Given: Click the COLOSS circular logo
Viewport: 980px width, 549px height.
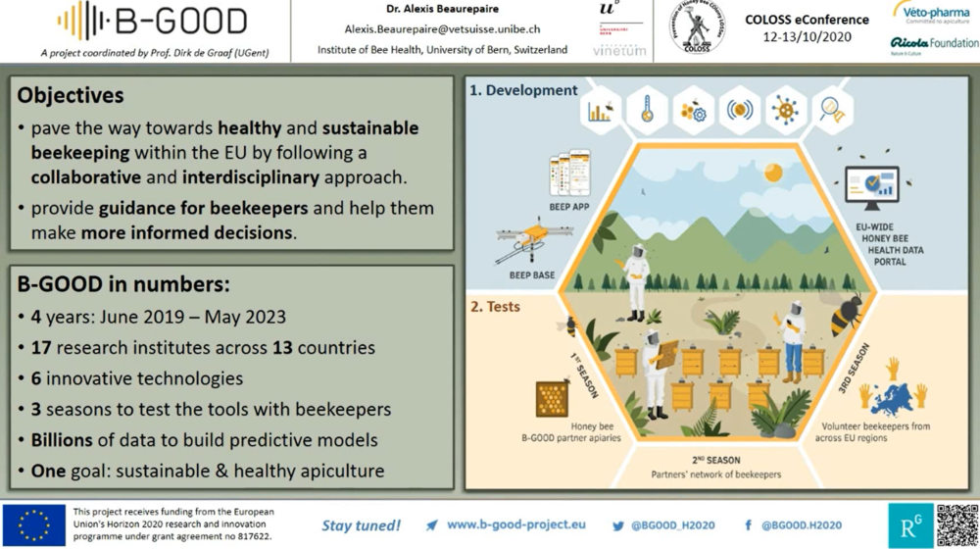Looking at the screenshot, I should coord(697,28).
